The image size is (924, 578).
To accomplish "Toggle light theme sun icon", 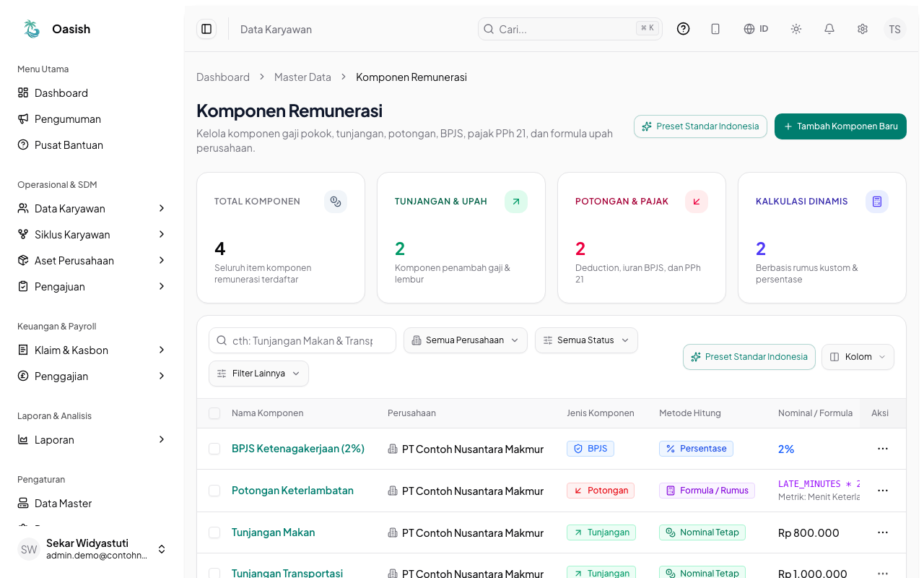I will 796,29.
